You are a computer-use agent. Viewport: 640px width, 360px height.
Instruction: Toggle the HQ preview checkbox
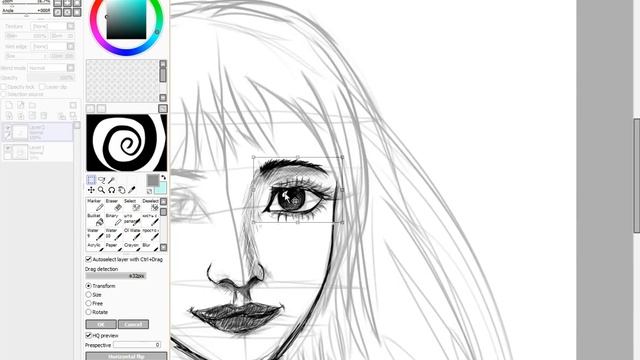tap(89, 336)
